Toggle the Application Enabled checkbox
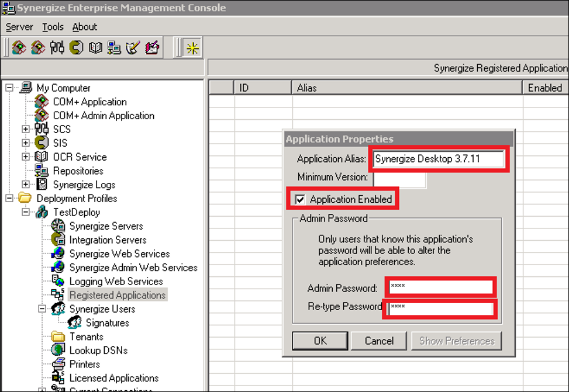The height and width of the screenshot is (392, 569). pyautogui.click(x=301, y=200)
